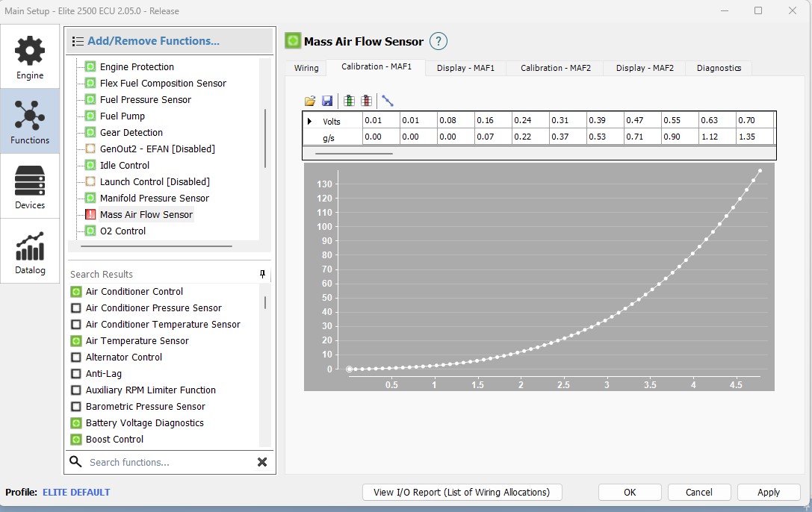
Task: Toggle Air Conditioner Control checkbox
Action: pos(76,292)
